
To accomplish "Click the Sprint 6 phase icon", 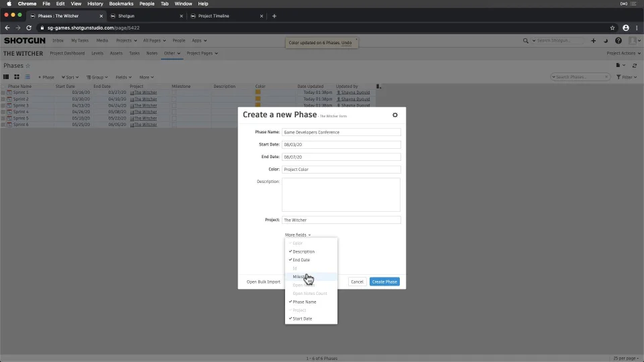I will coord(9,125).
